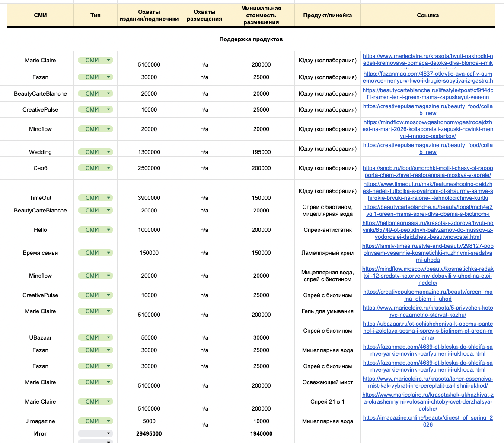This screenshot has width=504, height=443.
Task: Select the СМИ column header
Action: pyautogui.click(x=40, y=15)
